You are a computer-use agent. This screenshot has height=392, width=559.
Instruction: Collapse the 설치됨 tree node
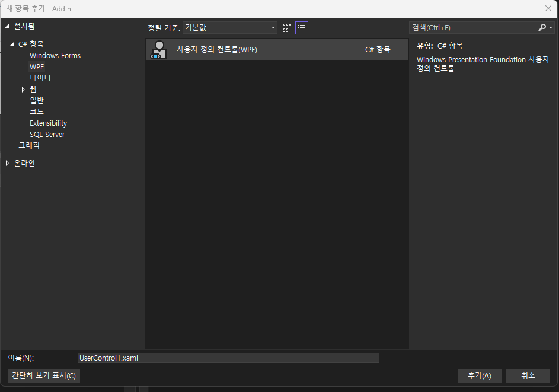7,26
